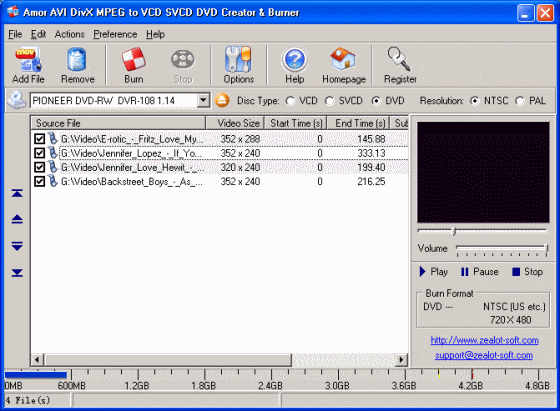Click the horizontal scrollbar left arrow
Screen dimensions: 560x411
[37, 360]
